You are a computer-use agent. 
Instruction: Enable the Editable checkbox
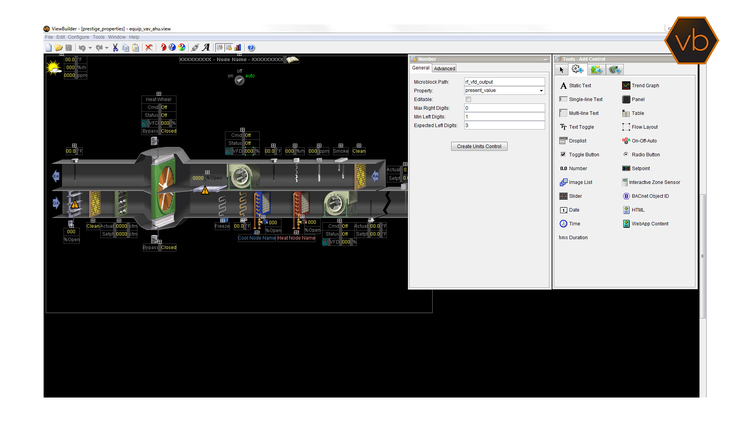[x=468, y=99]
